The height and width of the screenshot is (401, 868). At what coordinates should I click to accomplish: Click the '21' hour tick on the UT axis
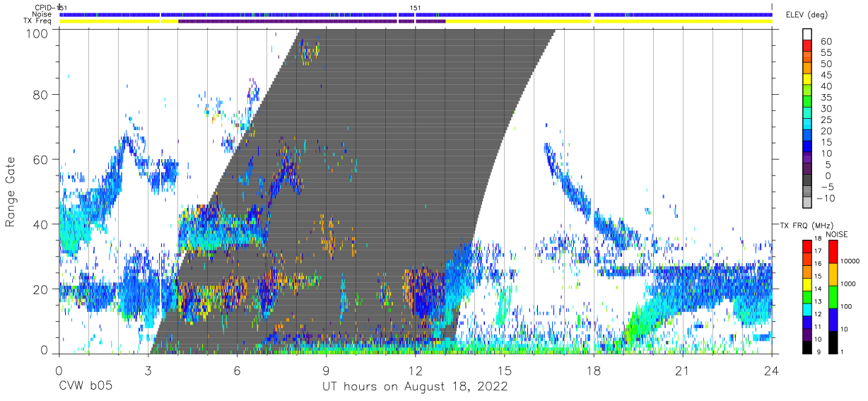tap(683, 371)
